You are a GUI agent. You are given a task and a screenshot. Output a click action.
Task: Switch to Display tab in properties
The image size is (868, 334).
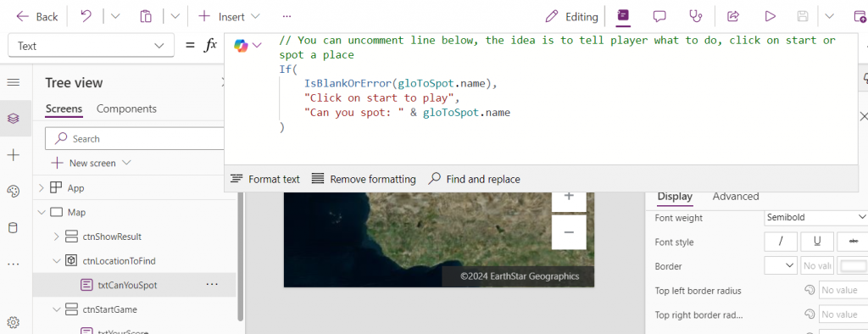(675, 197)
